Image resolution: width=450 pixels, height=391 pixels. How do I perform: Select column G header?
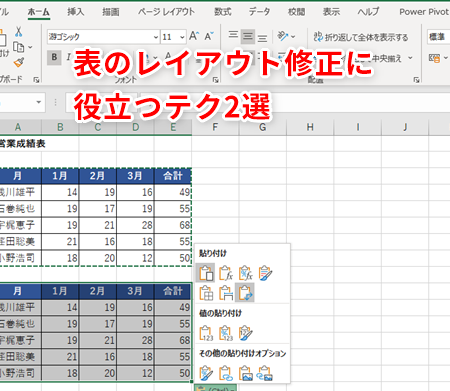[x=262, y=127]
